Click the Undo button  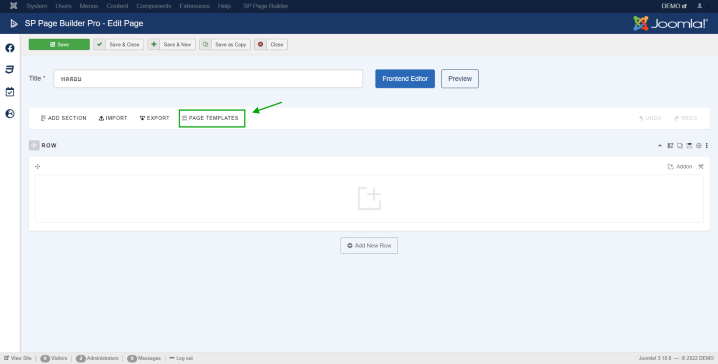coord(650,118)
